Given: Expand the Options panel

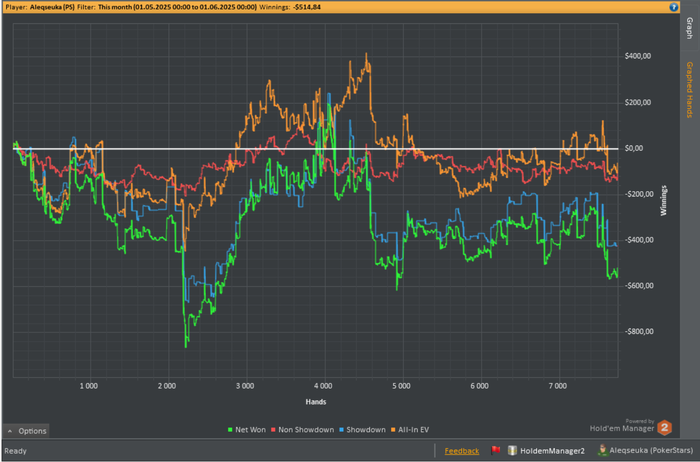Looking at the screenshot, I should tap(26, 431).
